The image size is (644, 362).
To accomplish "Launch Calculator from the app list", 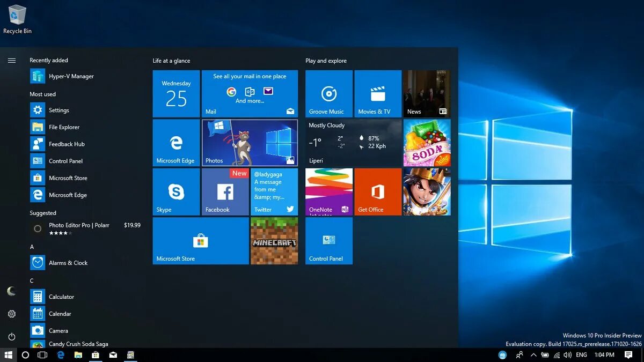I will coord(86,297).
